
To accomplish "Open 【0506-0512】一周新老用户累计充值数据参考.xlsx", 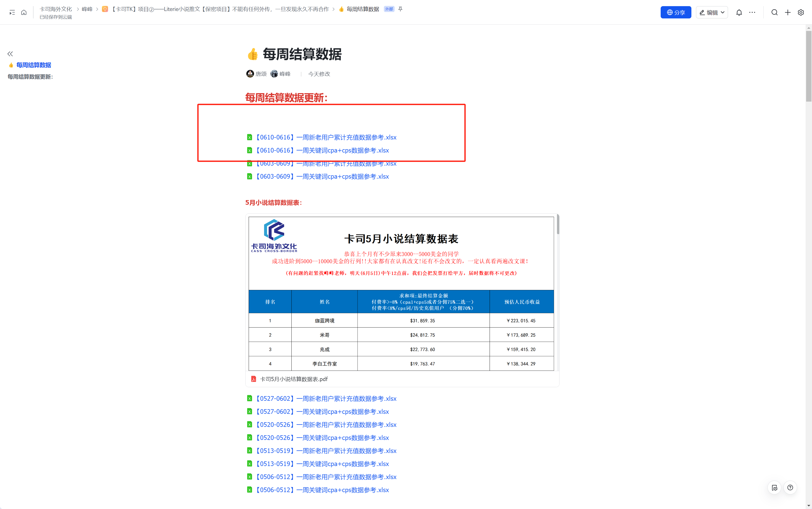I will 326,477.
